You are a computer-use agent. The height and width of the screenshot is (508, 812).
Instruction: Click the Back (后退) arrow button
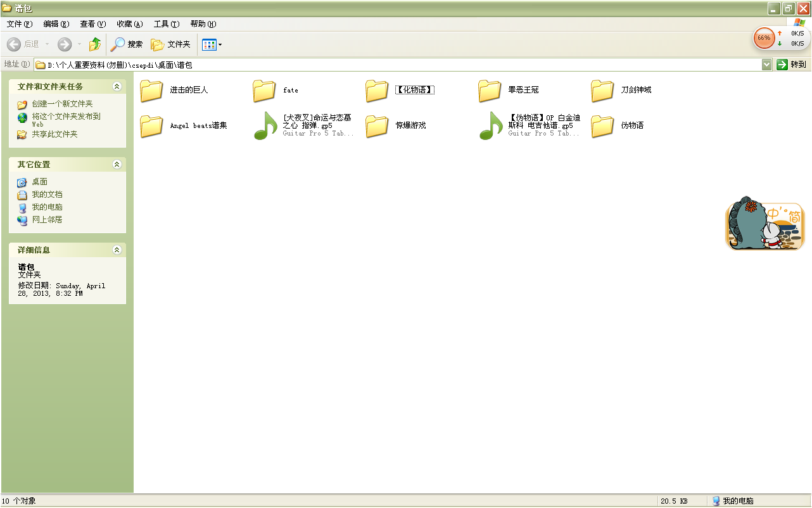[23, 44]
